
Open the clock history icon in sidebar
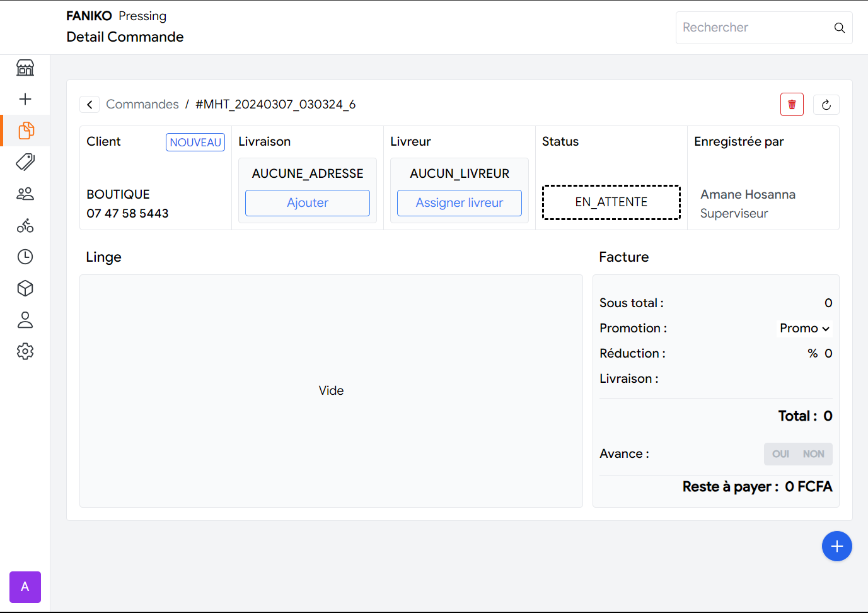tap(25, 257)
